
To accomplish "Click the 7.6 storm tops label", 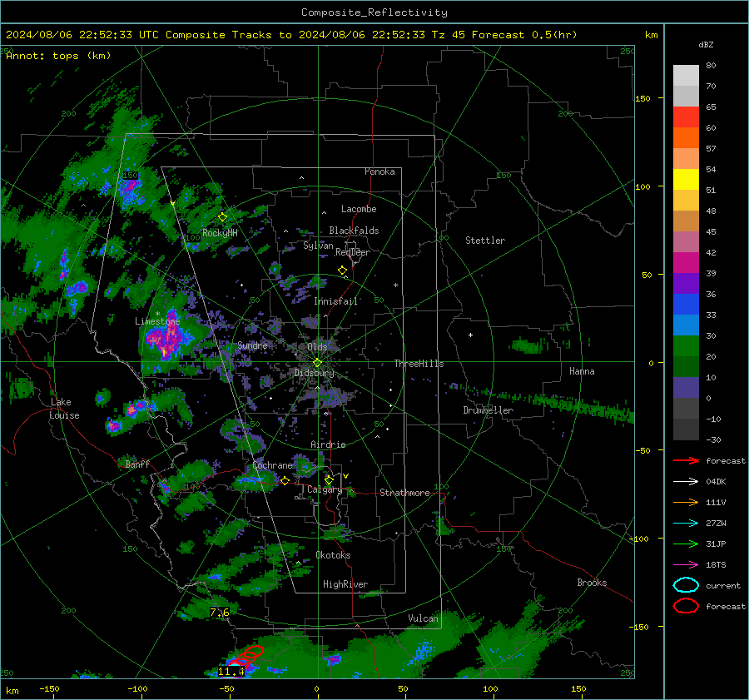I will [220, 612].
